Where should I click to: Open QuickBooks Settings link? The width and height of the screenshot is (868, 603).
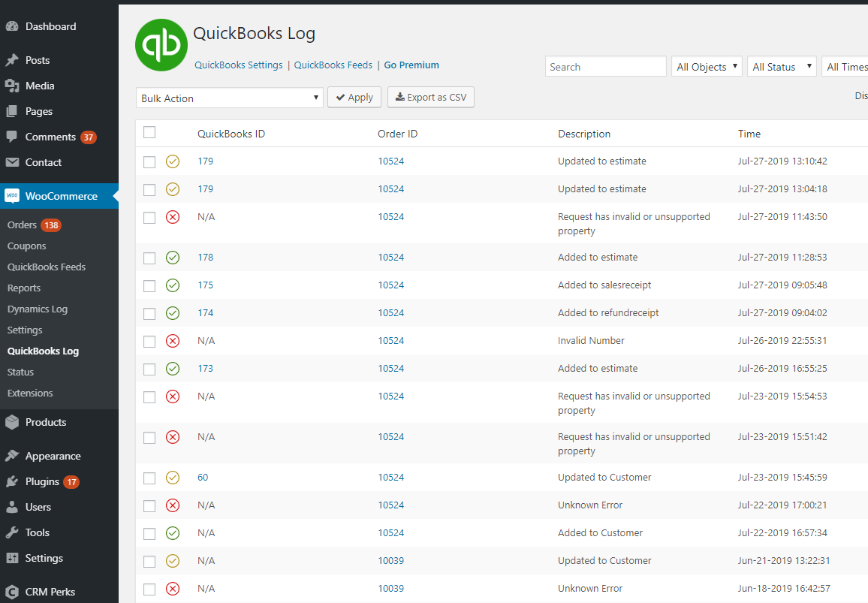pyautogui.click(x=239, y=65)
